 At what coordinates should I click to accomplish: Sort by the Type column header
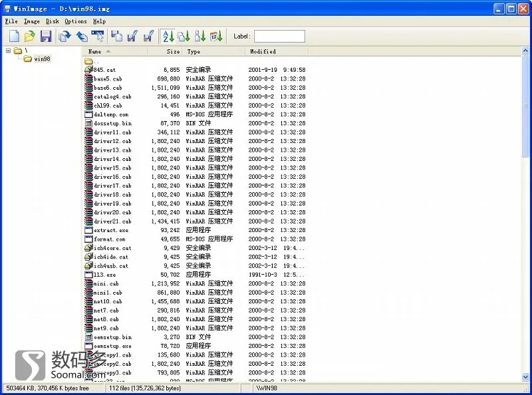pos(214,52)
